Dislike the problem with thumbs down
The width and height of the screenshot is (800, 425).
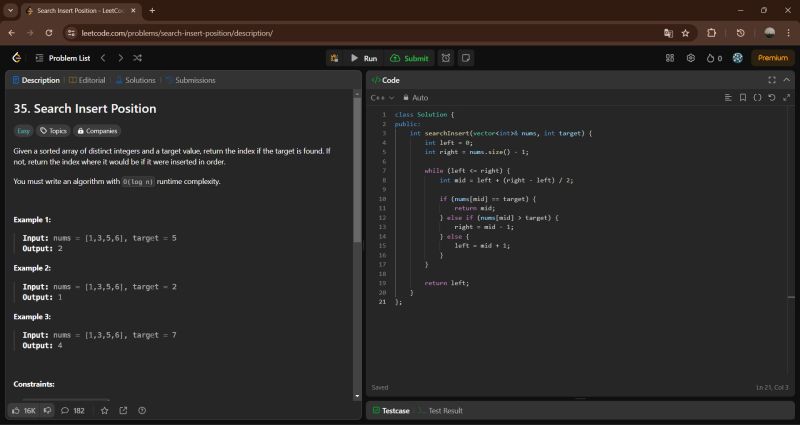pos(47,410)
